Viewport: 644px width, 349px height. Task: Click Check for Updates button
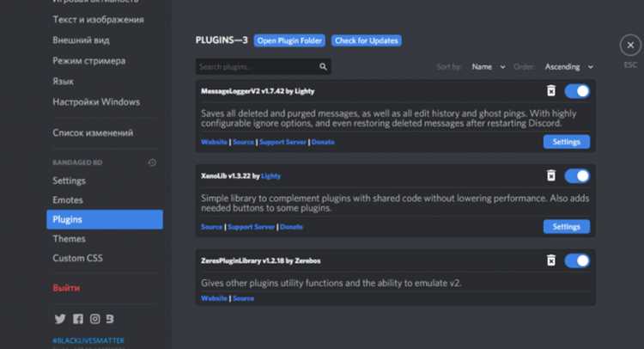point(367,40)
